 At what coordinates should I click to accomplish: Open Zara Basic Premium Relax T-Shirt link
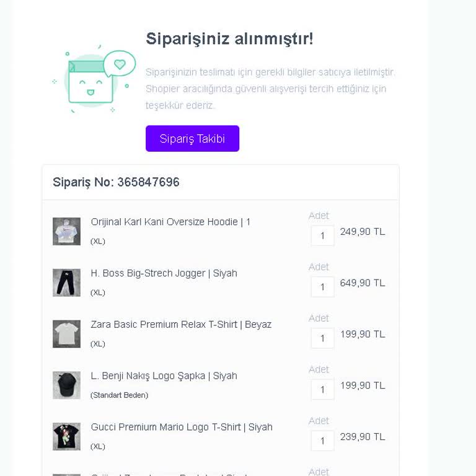coord(181,324)
